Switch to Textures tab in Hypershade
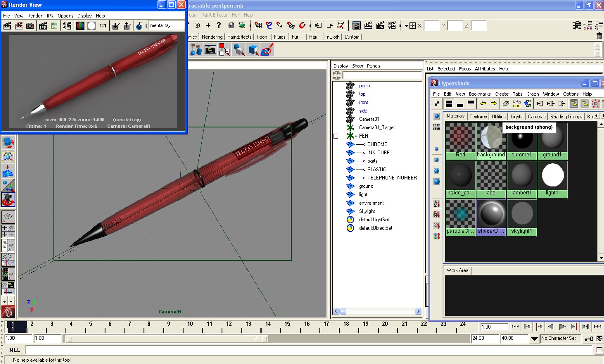The height and width of the screenshot is (364, 604). [x=478, y=116]
